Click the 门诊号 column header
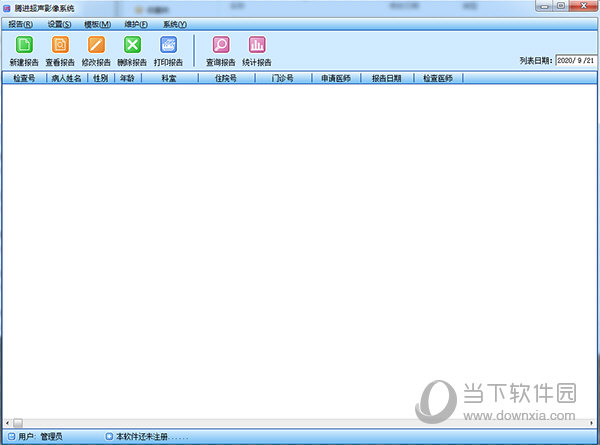This screenshot has height=445, width=600. click(x=283, y=78)
